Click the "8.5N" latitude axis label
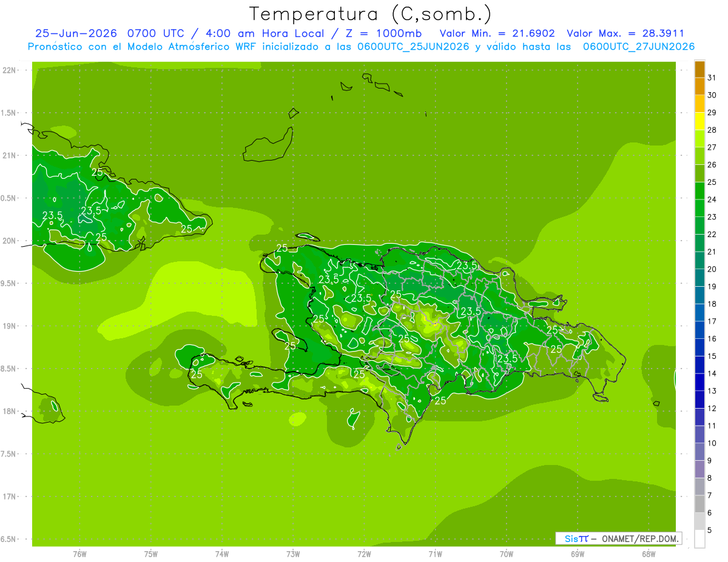The width and height of the screenshot is (728, 562). [x=9, y=369]
